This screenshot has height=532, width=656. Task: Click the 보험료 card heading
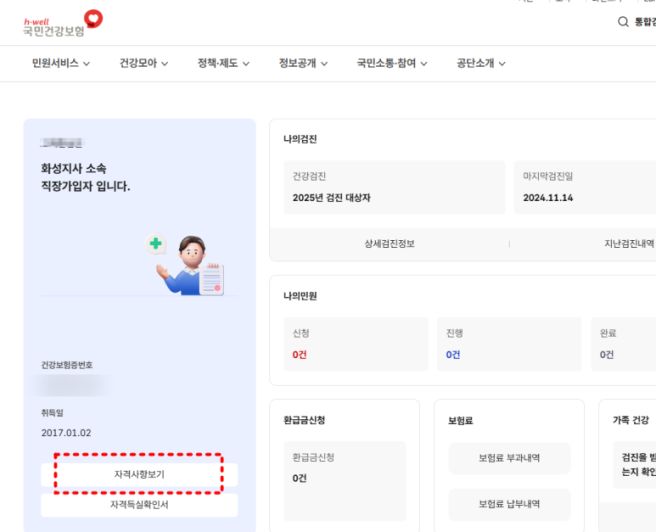click(460, 421)
